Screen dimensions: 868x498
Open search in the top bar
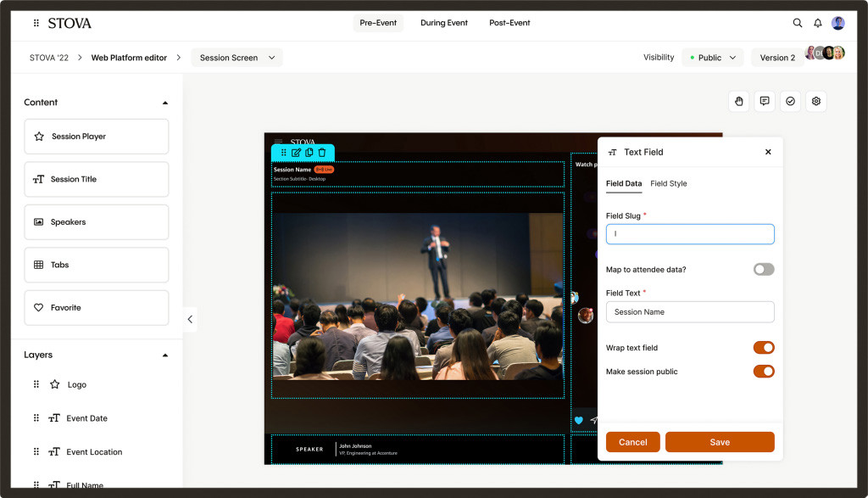coord(797,23)
